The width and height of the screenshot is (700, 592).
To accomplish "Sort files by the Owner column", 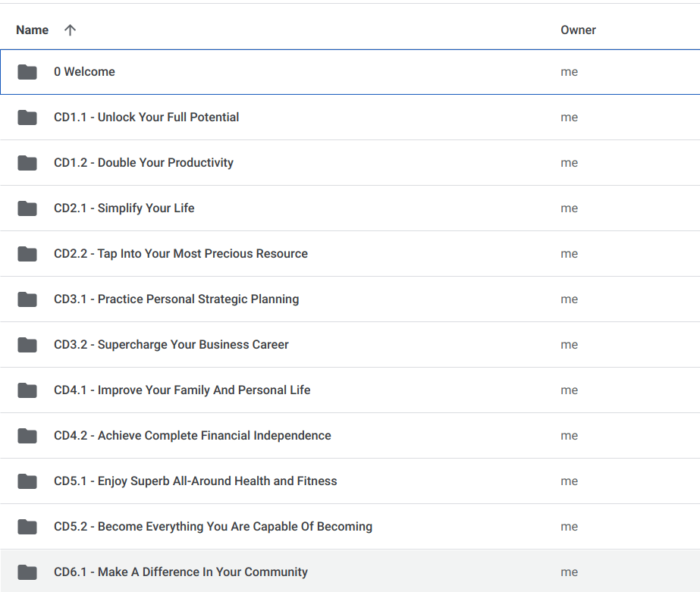I will point(578,30).
